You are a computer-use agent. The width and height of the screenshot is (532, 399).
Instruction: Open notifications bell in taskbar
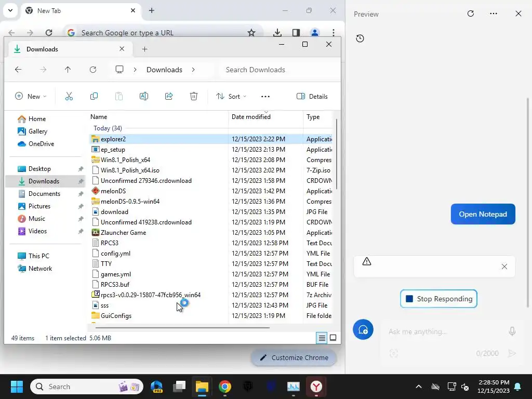518,387
